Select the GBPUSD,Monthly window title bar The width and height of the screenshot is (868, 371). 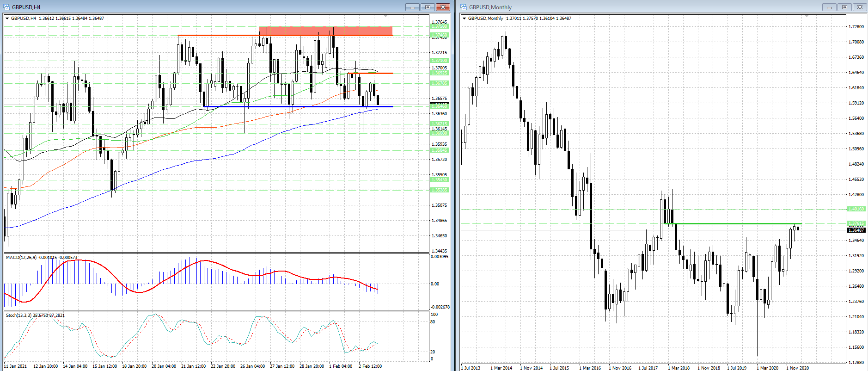click(x=647, y=7)
